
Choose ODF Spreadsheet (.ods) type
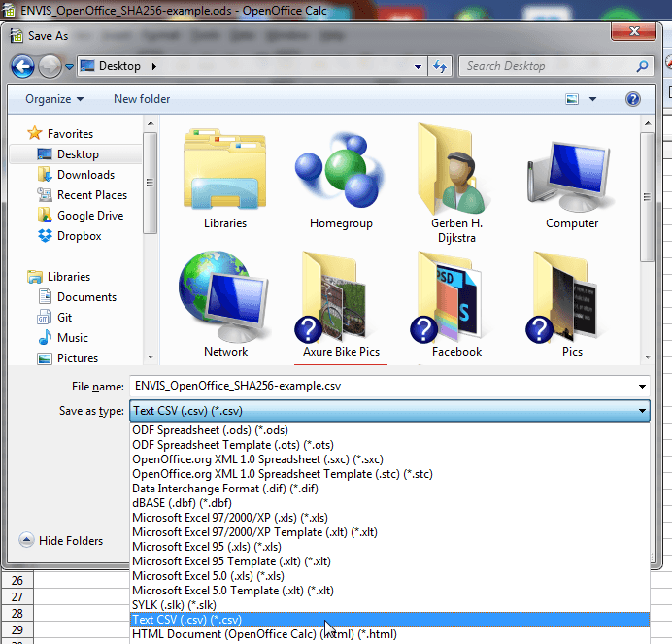pos(389,430)
